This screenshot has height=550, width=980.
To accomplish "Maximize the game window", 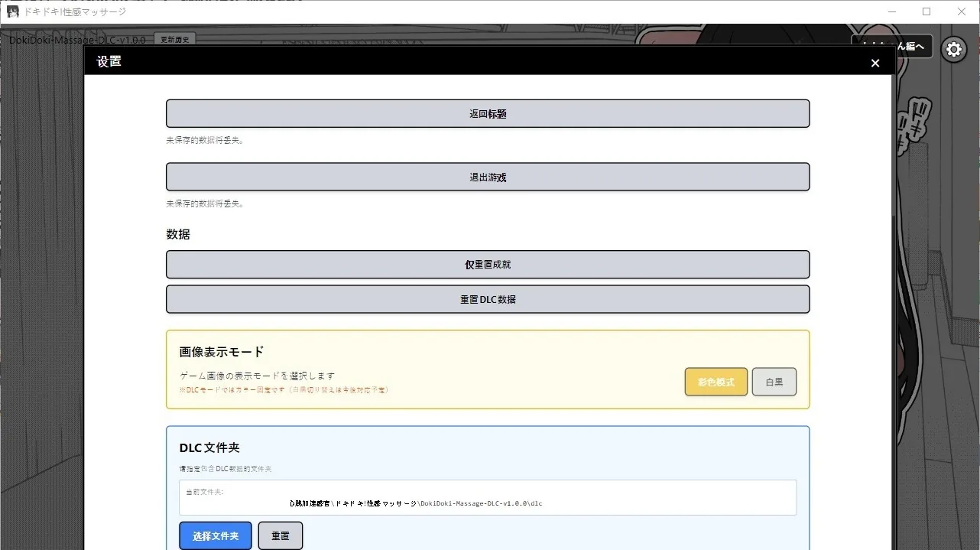I will pos(926,11).
